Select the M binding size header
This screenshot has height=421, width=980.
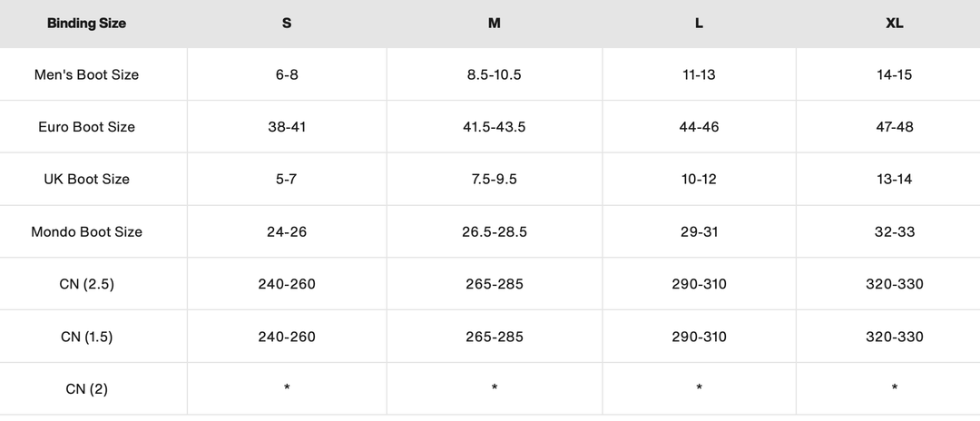(495, 24)
